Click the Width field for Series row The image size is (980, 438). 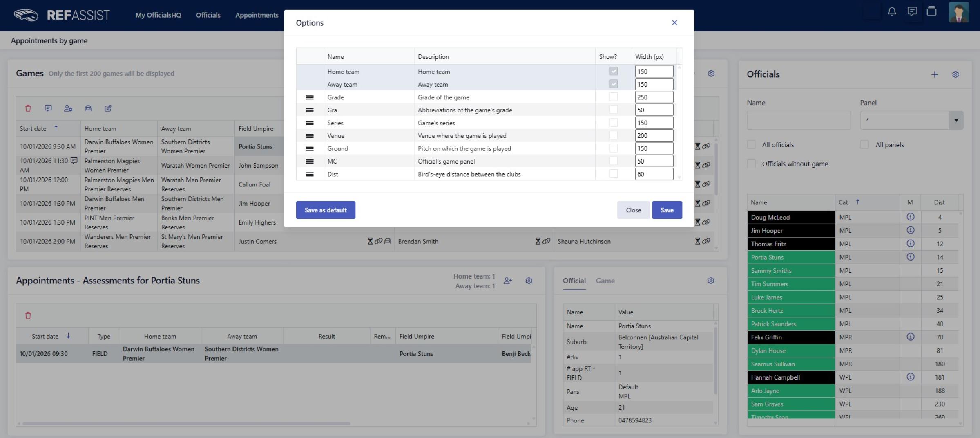(654, 123)
